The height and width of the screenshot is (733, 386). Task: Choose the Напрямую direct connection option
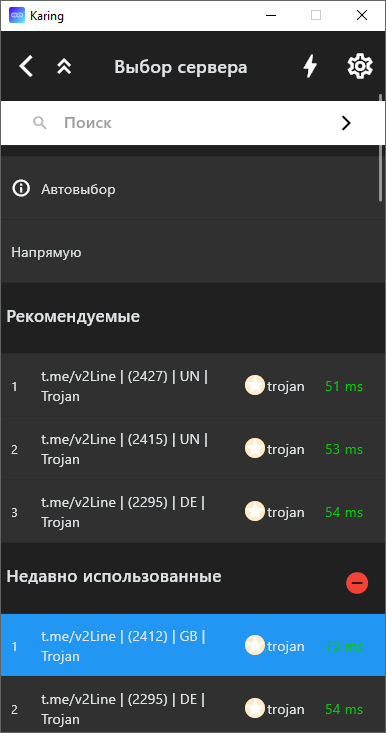tap(192, 252)
